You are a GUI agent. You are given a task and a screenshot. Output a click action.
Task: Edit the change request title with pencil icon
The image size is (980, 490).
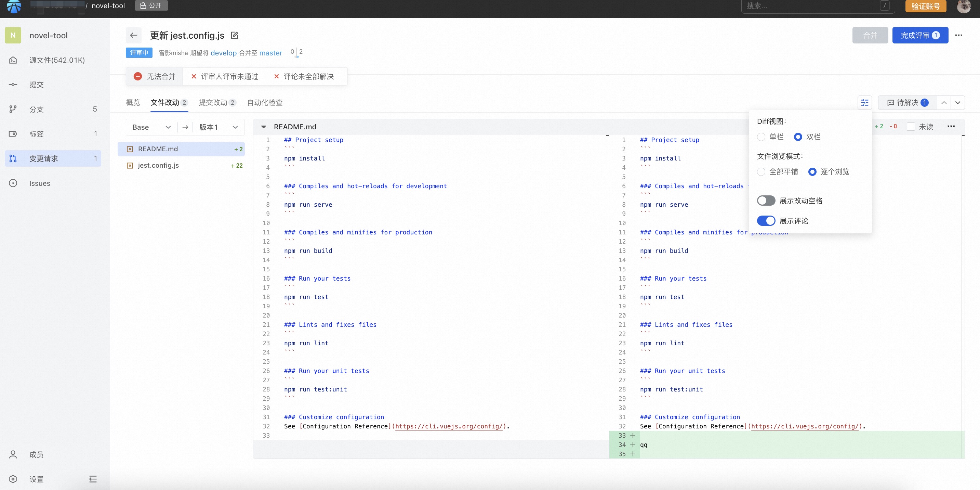point(235,35)
